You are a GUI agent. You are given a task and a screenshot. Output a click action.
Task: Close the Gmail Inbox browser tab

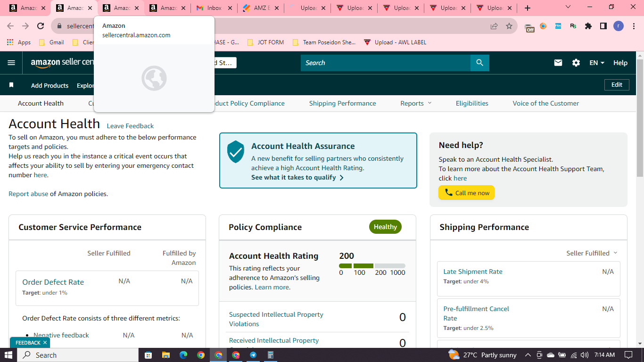230,8
